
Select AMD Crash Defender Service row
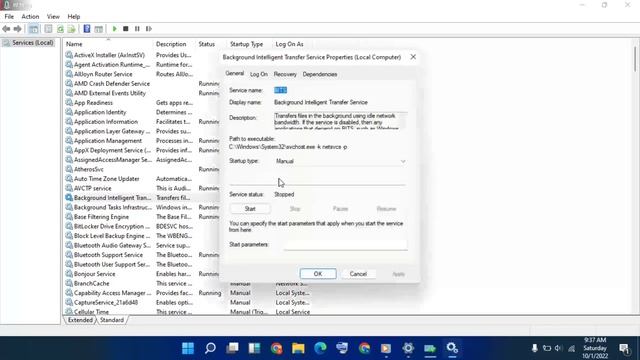click(112, 84)
